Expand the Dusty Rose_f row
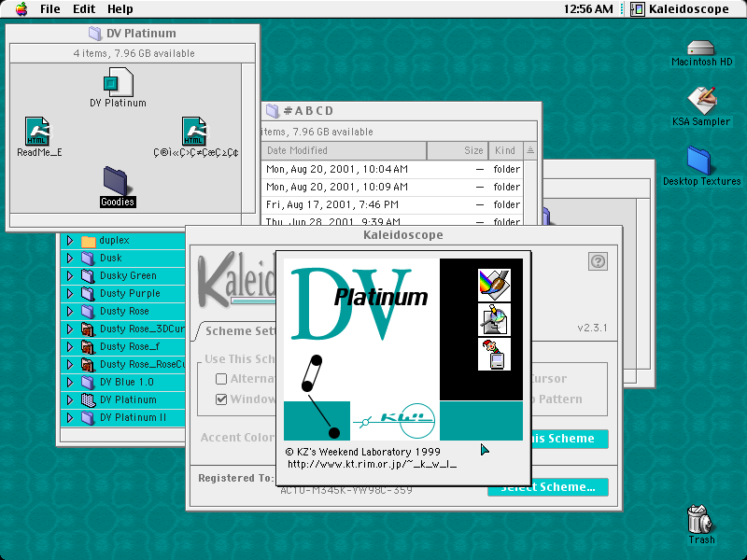The height and width of the screenshot is (560, 747). tap(70, 346)
